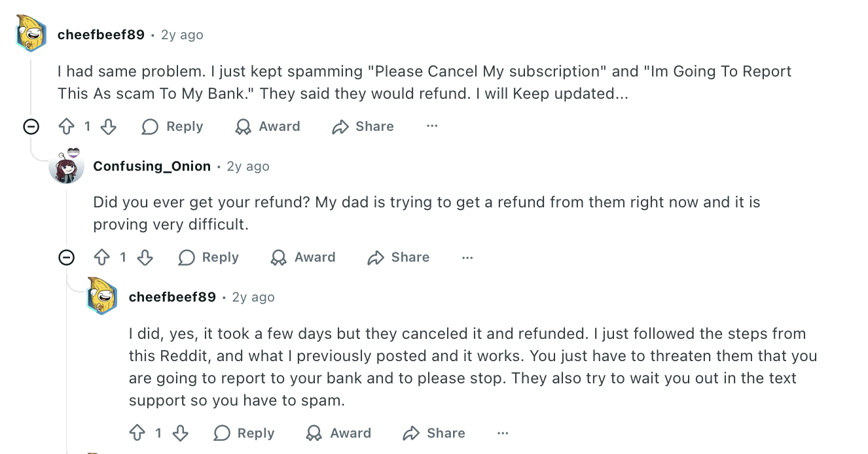Open cheefbeef89's username link on top comment
Screen dimensions: 868x454
pos(101,35)
